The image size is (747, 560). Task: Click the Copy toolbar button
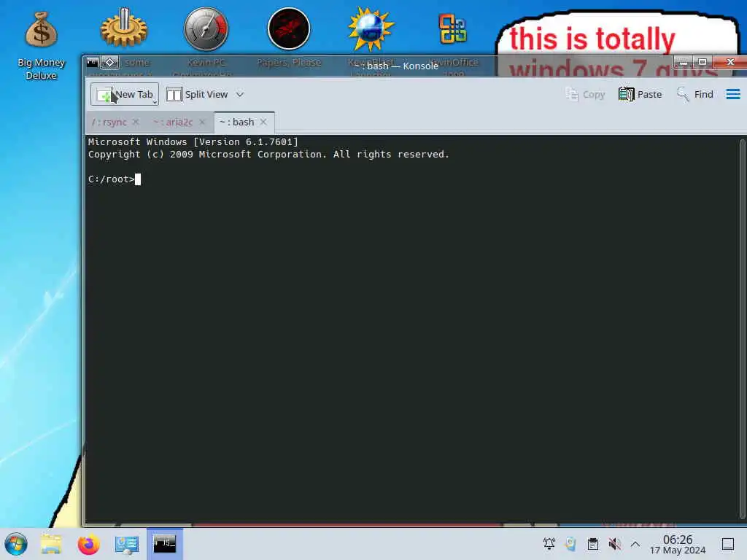coord(585,94)
